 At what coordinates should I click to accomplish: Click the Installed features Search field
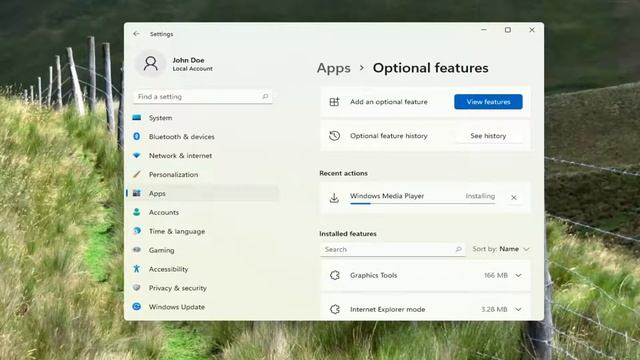[392, 249]
